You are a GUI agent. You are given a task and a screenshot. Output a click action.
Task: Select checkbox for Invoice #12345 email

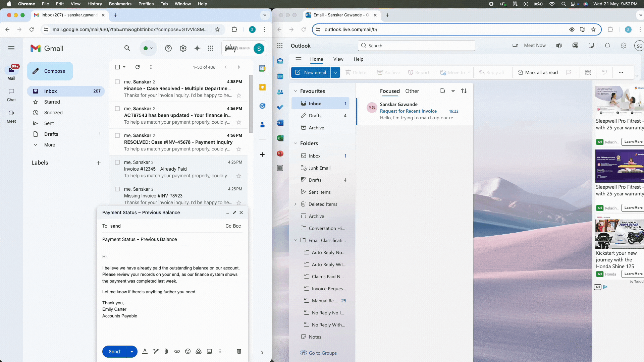117,162
